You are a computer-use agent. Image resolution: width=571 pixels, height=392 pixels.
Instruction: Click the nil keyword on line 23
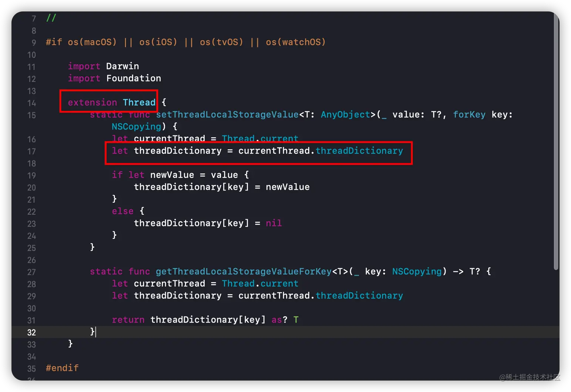coord(274,223)
